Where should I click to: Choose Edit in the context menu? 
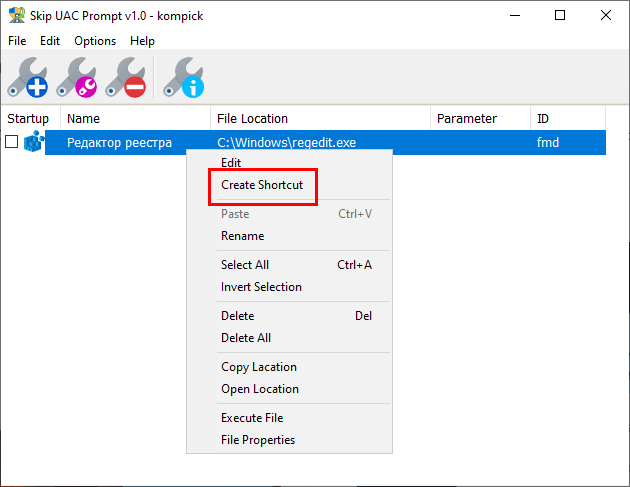pyautogui.click(x=289, y=163)
